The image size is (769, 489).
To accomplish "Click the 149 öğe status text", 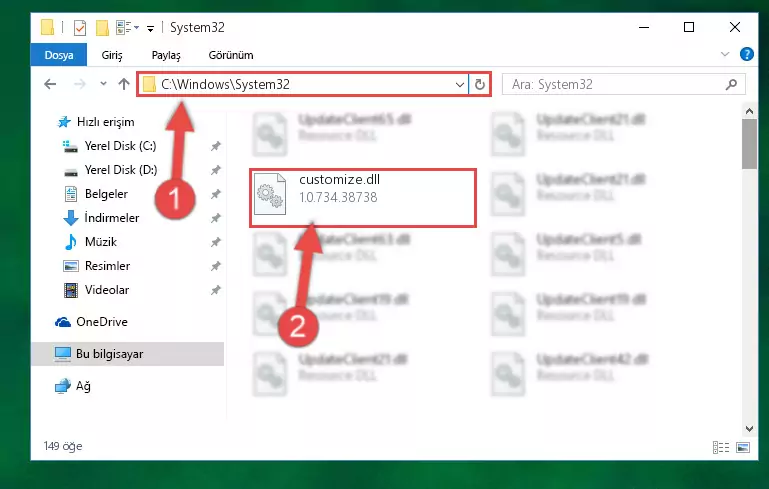I will click(x=63, y=446).
